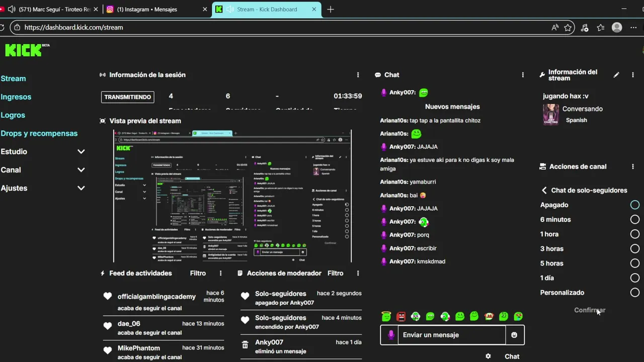Viewport: 644px width, 362px height.
Task: Open Acciones de canal three-dot menu
Action: coord(633,166)
